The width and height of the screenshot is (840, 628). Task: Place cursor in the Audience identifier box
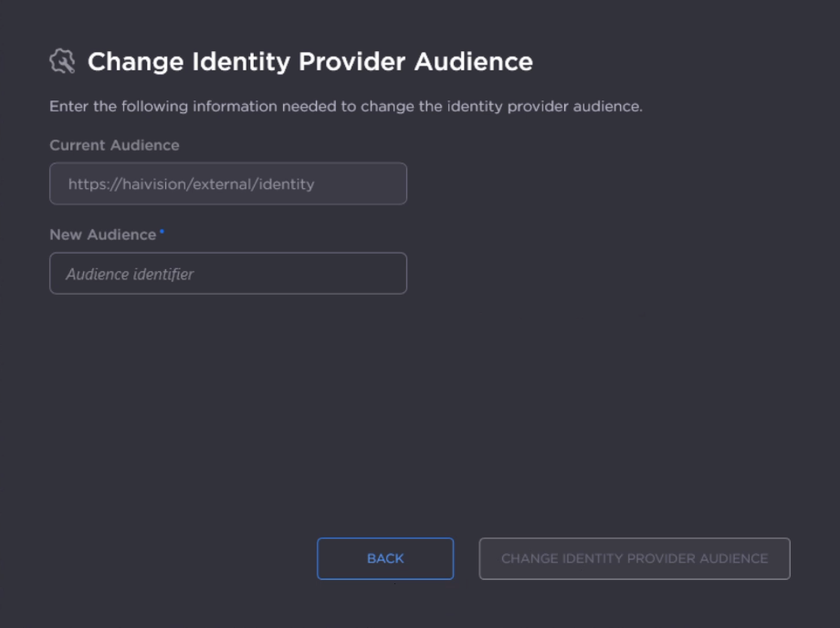(227, 274)
